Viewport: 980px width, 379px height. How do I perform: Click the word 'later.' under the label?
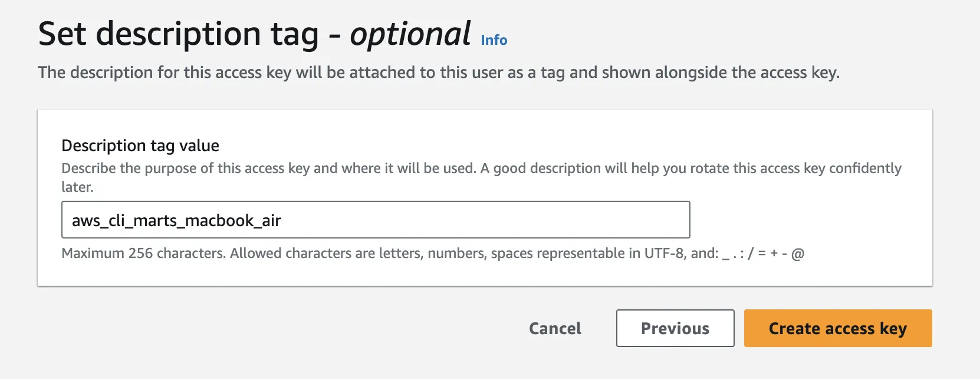tap(77, 187)
